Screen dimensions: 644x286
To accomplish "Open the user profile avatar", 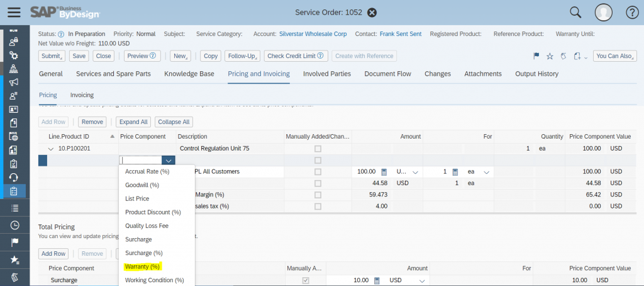I will [604, 13].
